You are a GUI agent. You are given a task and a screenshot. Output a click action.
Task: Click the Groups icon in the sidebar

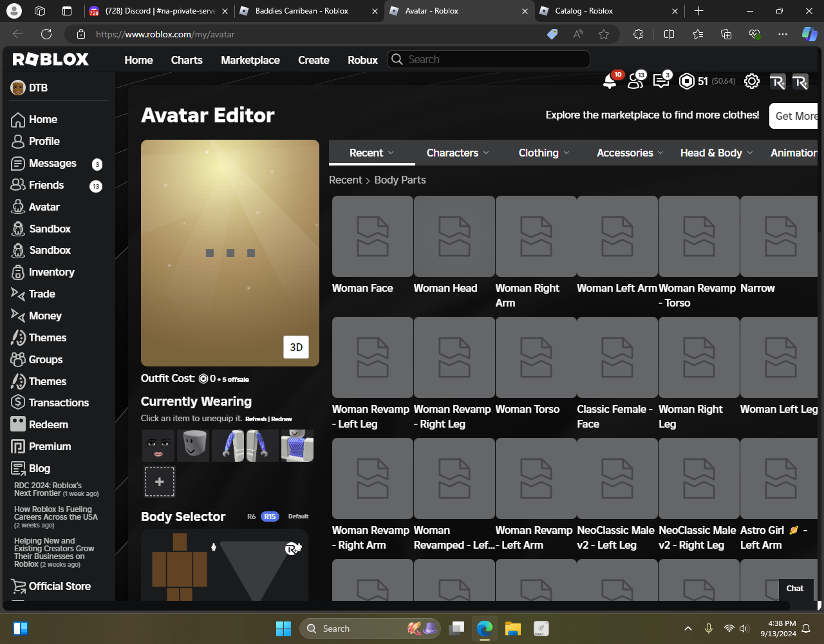coord(18,359)
